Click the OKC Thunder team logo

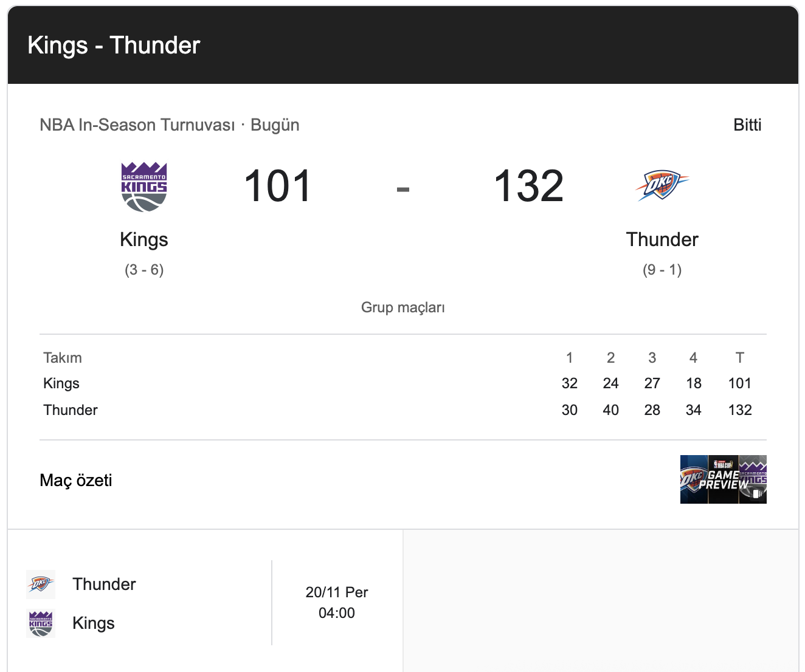pyautogui.click(x=662, y=185)
